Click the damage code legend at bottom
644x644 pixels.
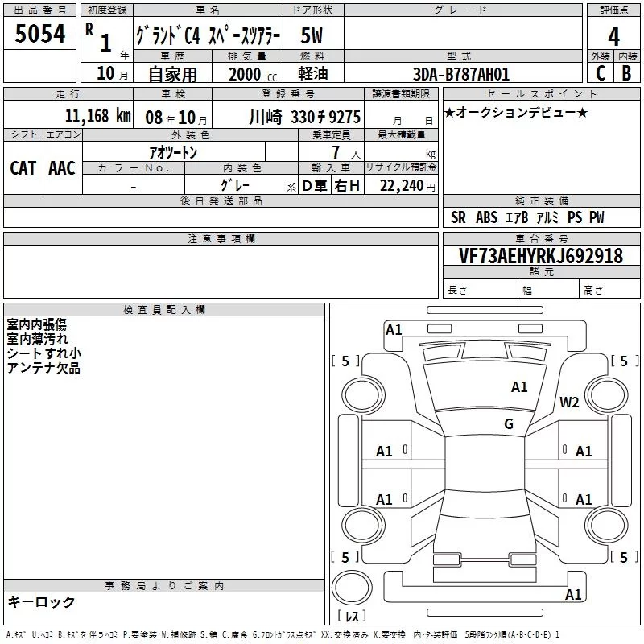(x=283, y=634)
